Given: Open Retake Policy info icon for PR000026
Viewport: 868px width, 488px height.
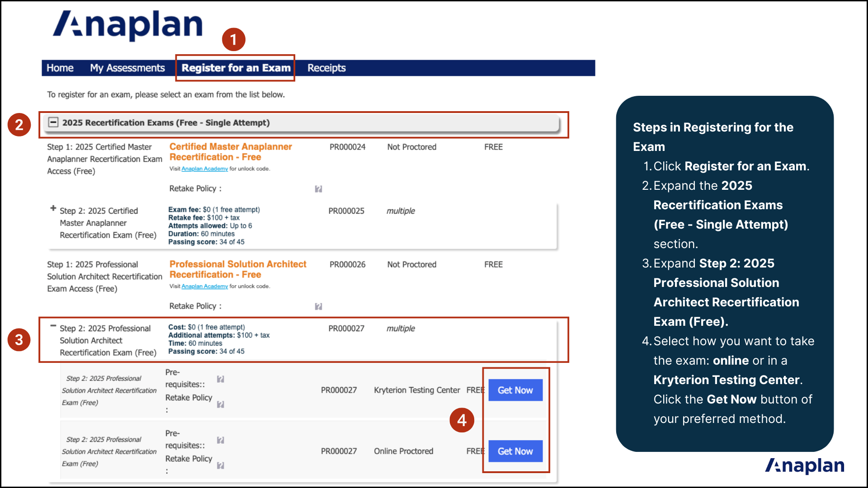Looking at the screenshot, I should click(318, 306).
